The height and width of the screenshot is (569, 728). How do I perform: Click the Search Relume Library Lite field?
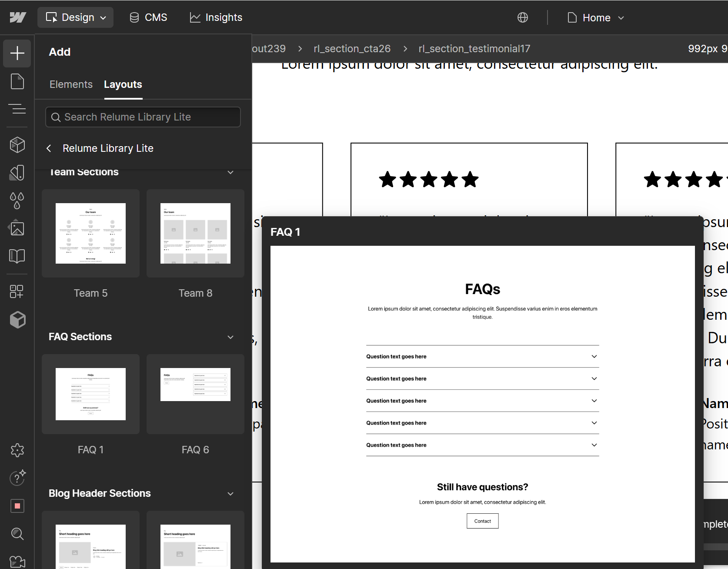click(143, 117)
